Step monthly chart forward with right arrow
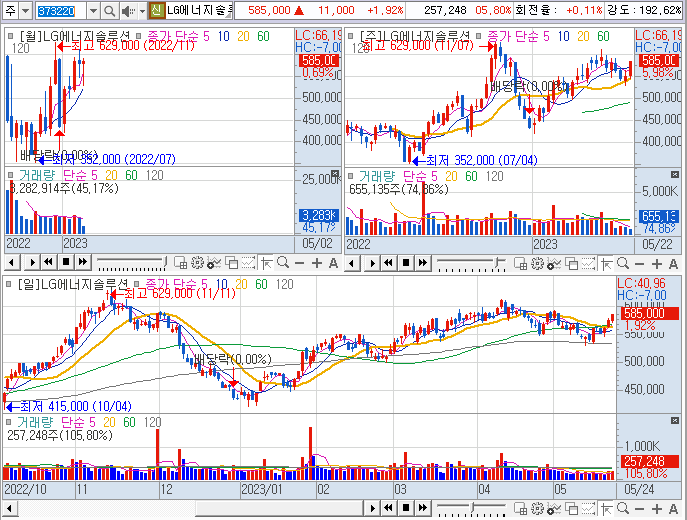 point(32,263)
